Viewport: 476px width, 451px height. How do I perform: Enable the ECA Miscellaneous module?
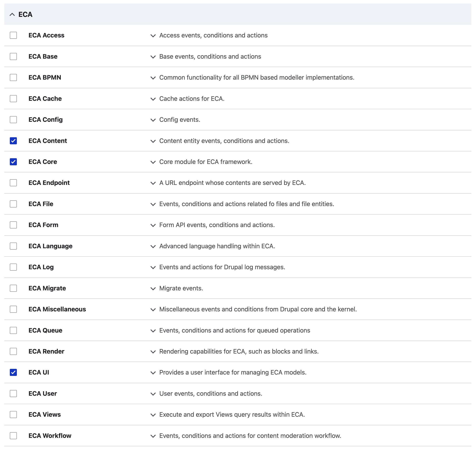pyautogui.click(x=13, y=309)
